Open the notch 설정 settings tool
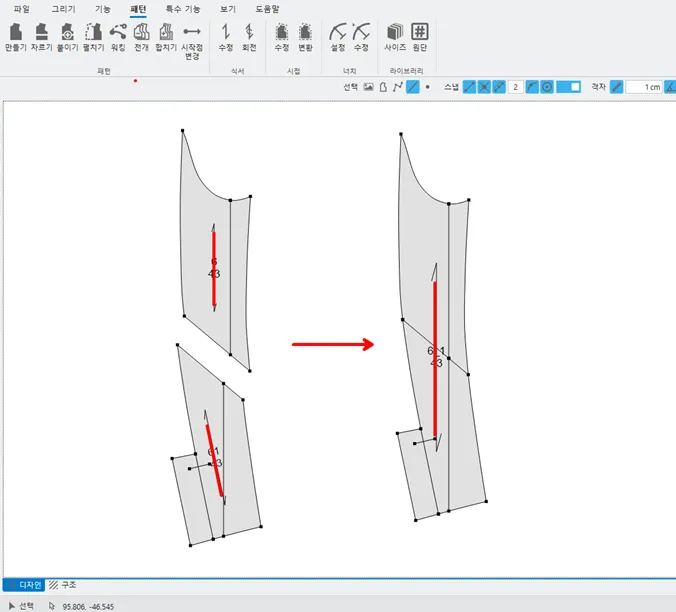The height and width of the screenshot is (612, 676). [x=338, y=37]
